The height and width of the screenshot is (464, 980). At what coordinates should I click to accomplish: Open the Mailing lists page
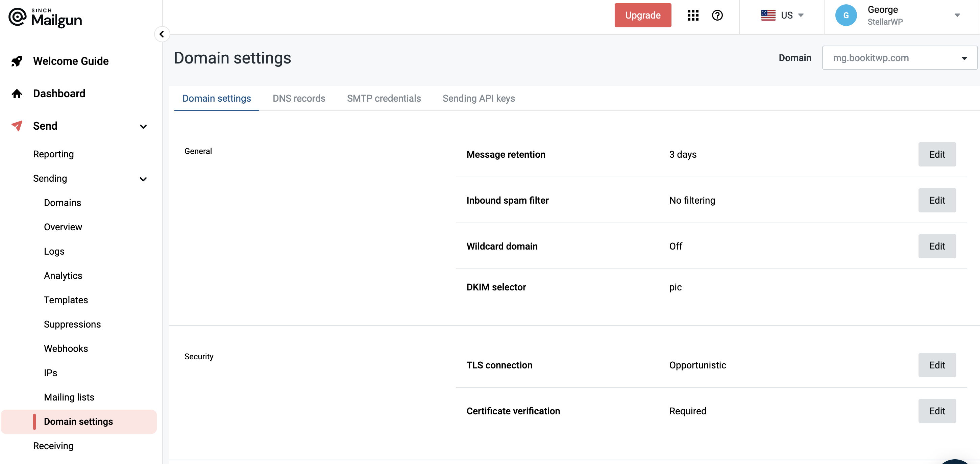pos(69,397)
